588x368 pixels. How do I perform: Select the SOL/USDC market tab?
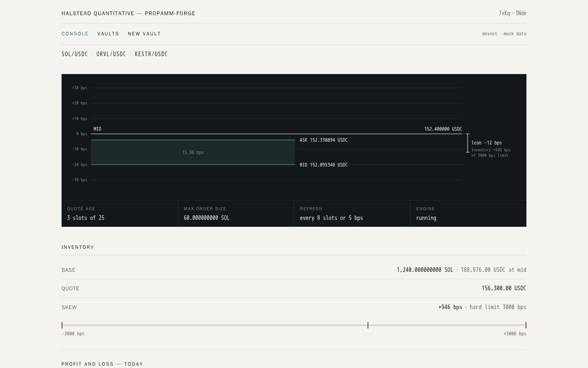[x=74, y=54]
